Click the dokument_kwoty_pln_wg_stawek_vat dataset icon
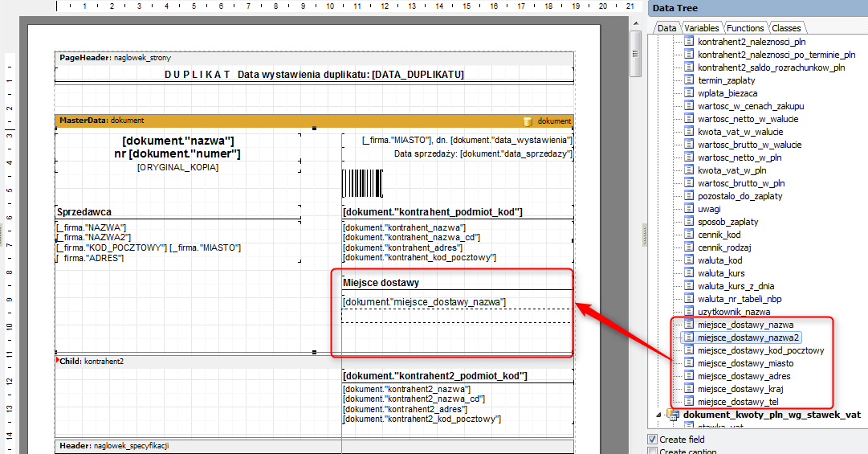 [673, 415]
